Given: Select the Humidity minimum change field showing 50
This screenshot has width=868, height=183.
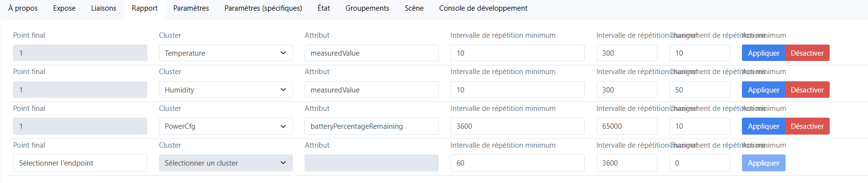Looking at the screenshot, I should click(699, 90).
